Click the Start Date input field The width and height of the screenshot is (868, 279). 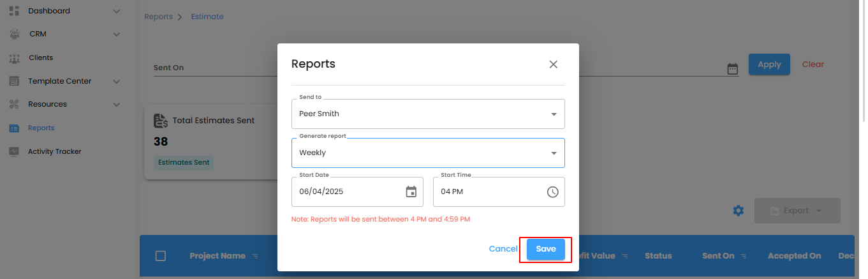click(348, 192)
